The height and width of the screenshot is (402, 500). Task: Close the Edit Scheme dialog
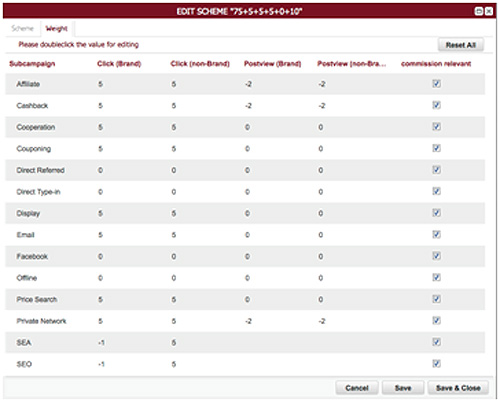click(x=489, y=11)
